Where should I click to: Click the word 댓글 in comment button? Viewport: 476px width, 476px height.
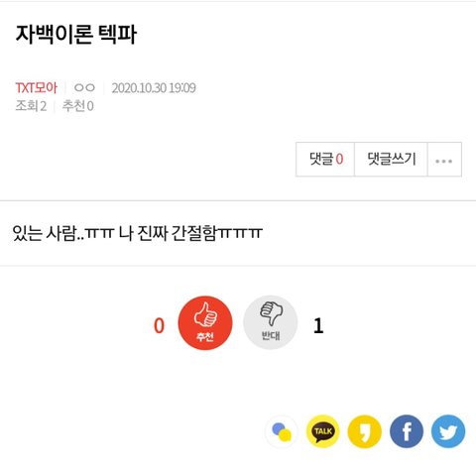(x=321, y=159)
